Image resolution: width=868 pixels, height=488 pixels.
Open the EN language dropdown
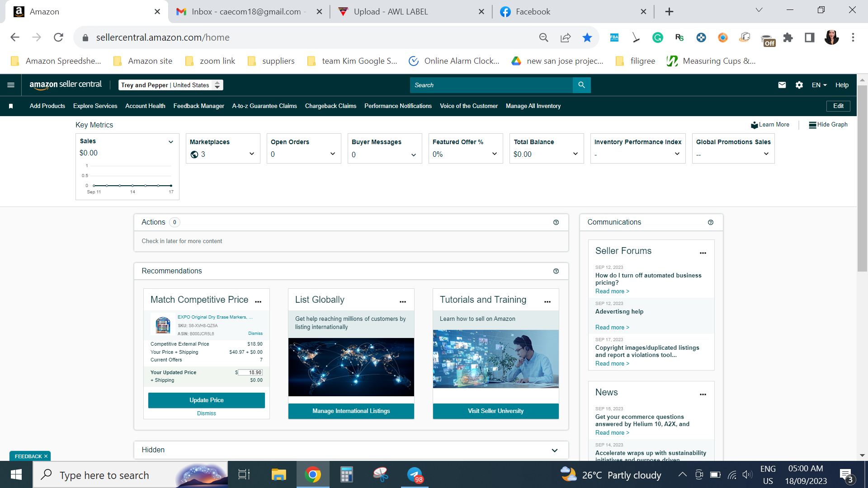819,85
